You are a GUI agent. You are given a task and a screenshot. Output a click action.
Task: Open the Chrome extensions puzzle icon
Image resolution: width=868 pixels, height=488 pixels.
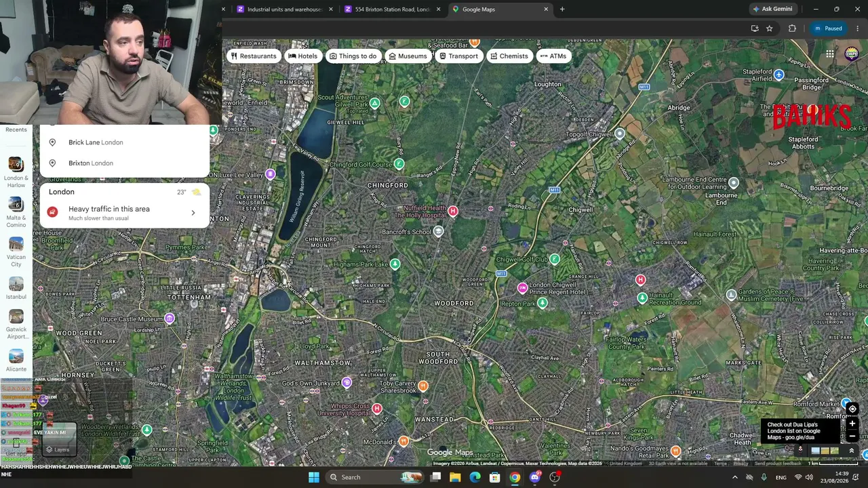[x=792, y=28]
